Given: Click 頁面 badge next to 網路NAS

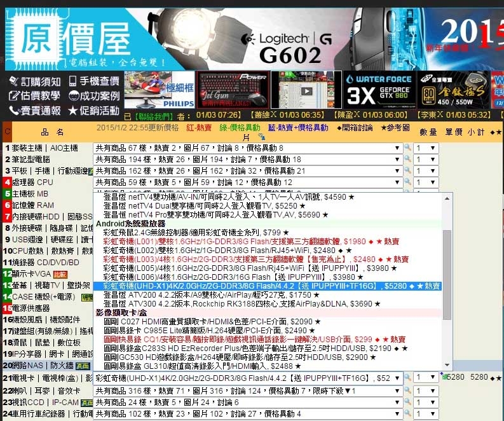Looking at the screenshot, I should pyautogui.click(x=83, y=366).
